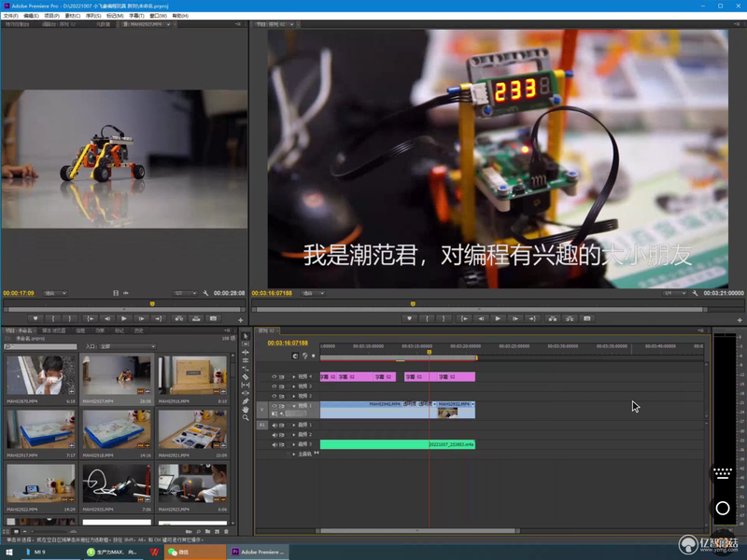Switch Project panel to icon view
The image size is (747, 560).
tap(16, 531)
